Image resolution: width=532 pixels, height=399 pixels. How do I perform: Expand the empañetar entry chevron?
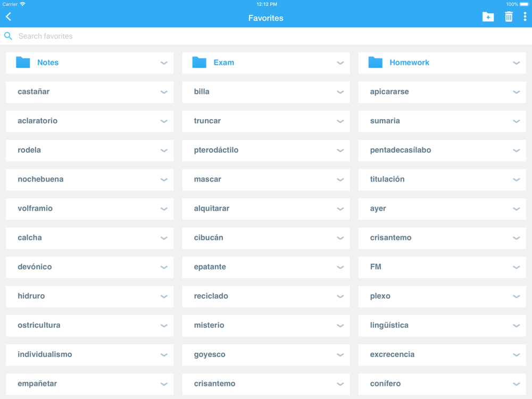tap(164, 384)
